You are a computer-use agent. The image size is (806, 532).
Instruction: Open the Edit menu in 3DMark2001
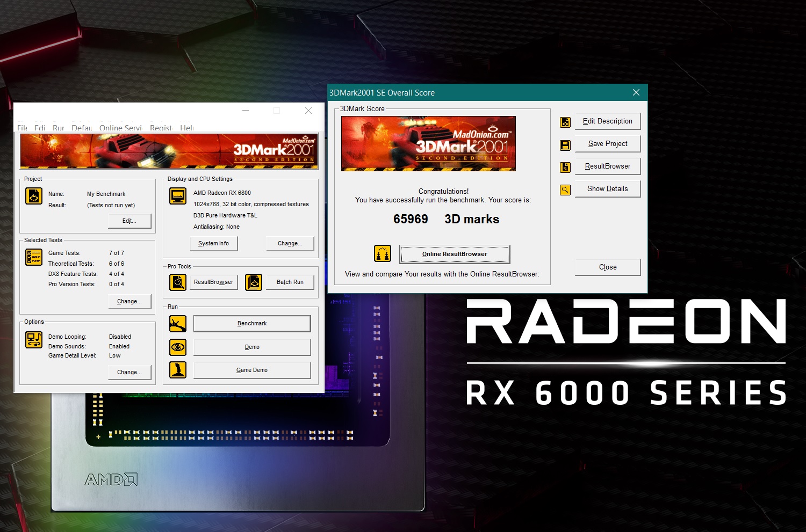tap(40, 128)
